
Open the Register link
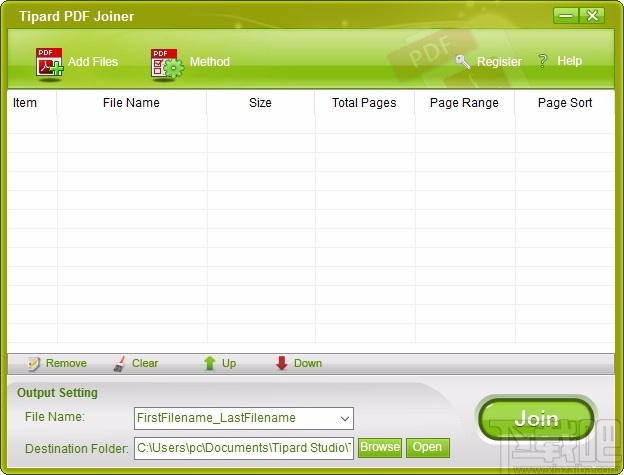(x=499, y=62)
